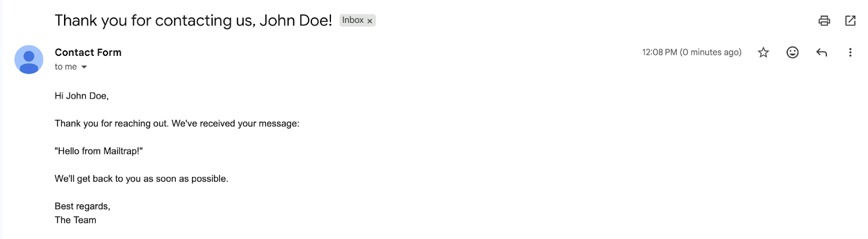
Task: Print this email with the printer icon
Action: (x=824, y=21)
